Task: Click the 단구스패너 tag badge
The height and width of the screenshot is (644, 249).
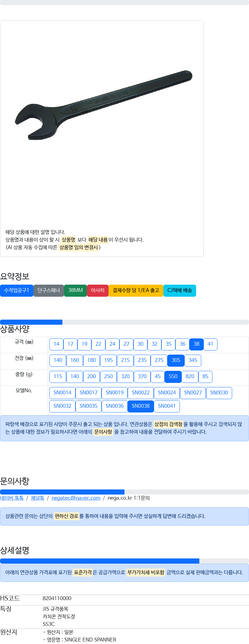Action: pyautogui.click(x=49, y=290)
